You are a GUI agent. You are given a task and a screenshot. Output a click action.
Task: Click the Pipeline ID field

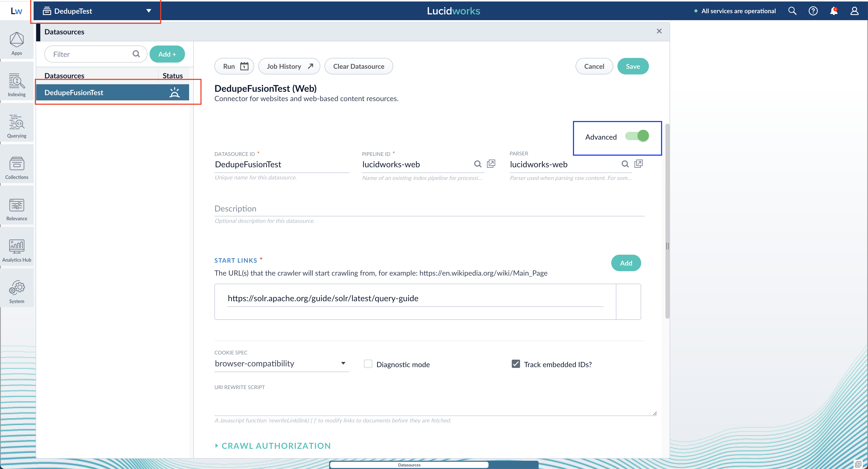tap(416, 164)
